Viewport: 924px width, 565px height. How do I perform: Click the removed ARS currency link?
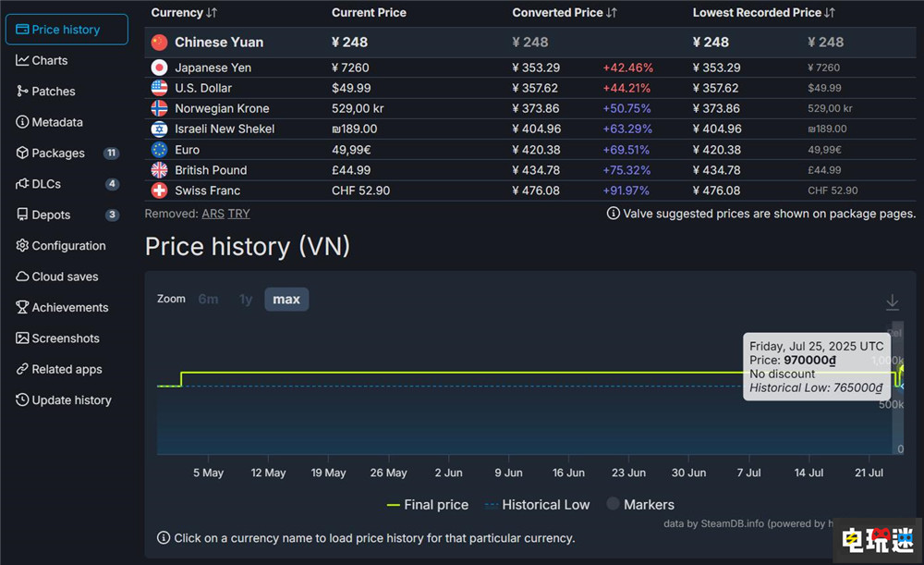tap(213, 214)
